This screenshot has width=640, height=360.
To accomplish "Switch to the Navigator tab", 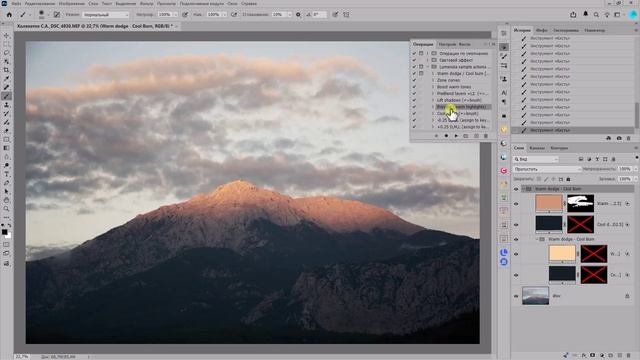I will [x=595, y=30].
